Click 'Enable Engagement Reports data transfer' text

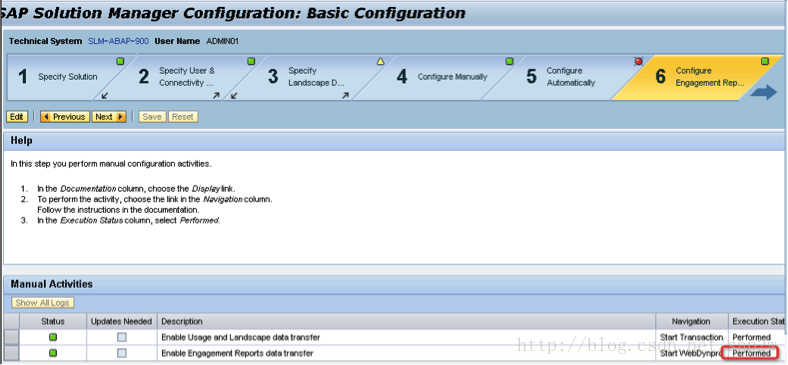coord(237,353)
